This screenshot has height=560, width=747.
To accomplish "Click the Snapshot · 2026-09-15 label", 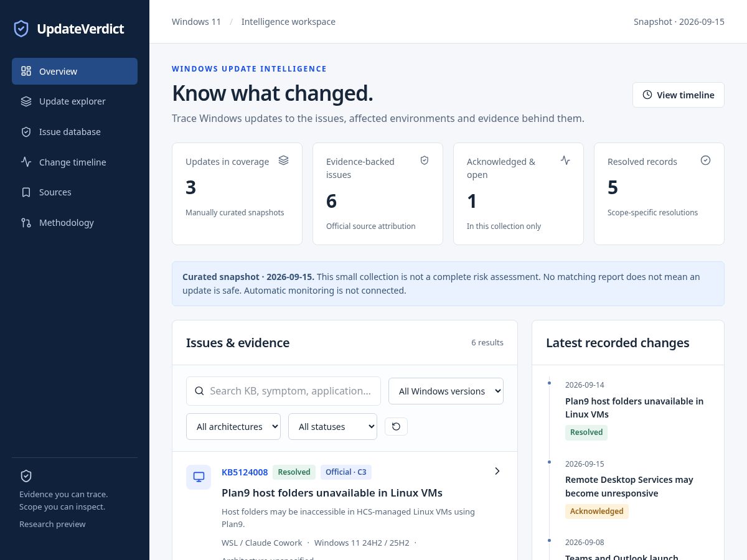I will point(679,22).
